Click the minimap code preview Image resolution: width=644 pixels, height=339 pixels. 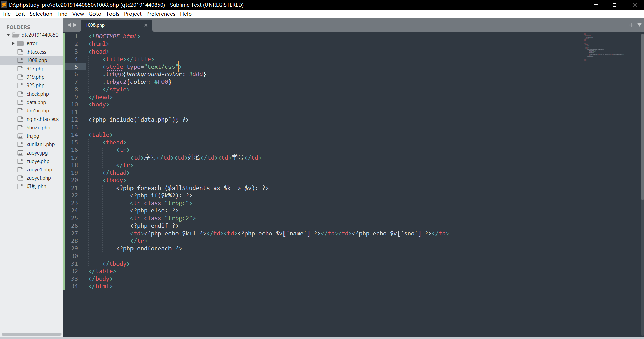point(604,47)
